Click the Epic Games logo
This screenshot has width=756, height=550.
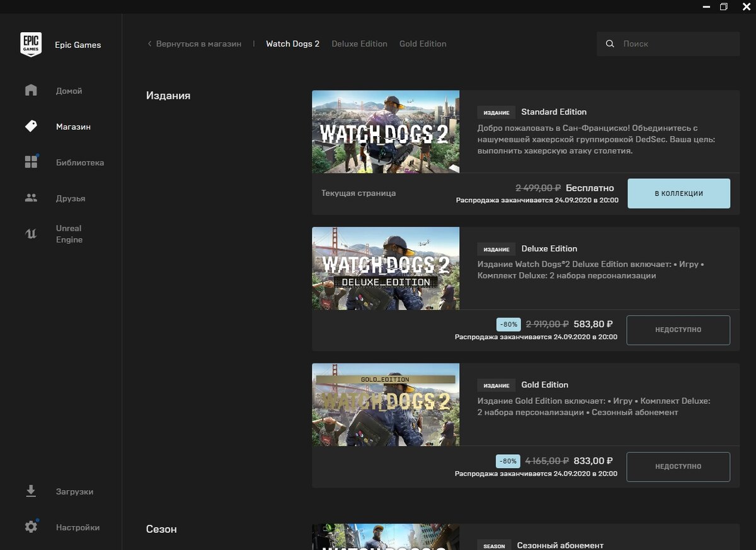click(x=31, y=45)
